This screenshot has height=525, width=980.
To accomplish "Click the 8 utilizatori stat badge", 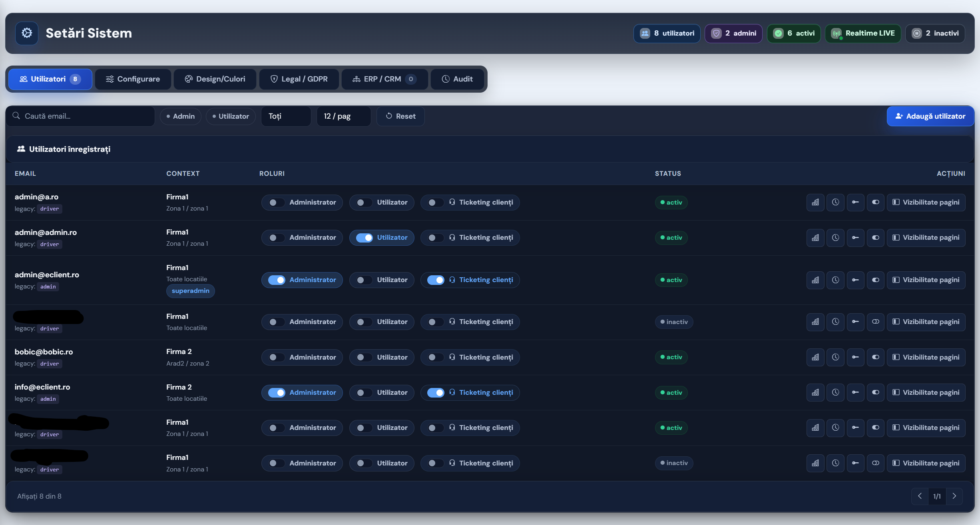I will 667,33.
